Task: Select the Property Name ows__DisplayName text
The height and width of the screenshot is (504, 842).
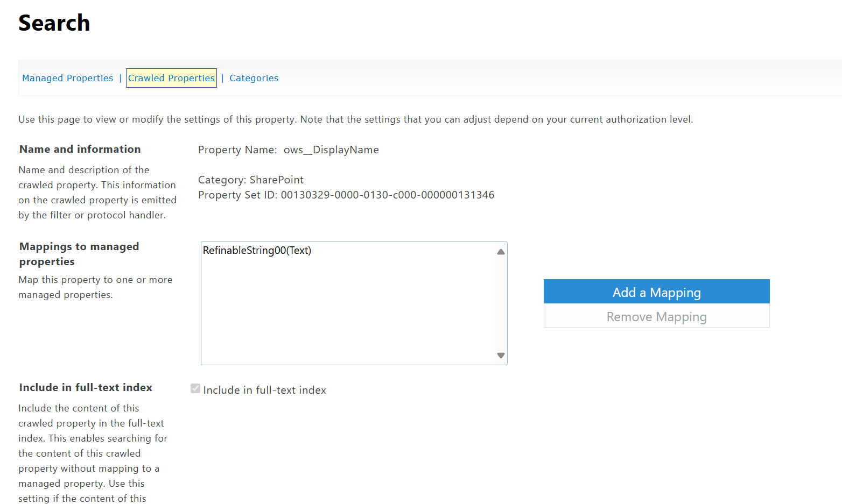Action: [331, 150]
